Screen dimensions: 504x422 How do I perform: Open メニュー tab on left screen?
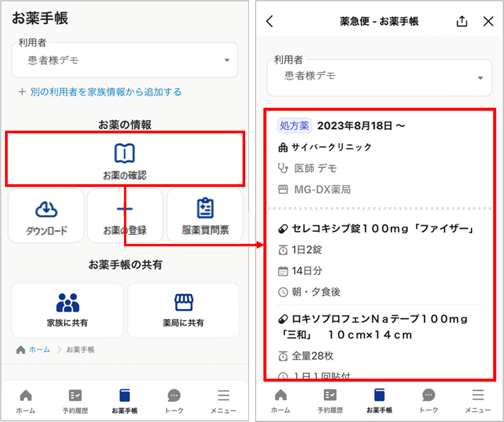223,401
